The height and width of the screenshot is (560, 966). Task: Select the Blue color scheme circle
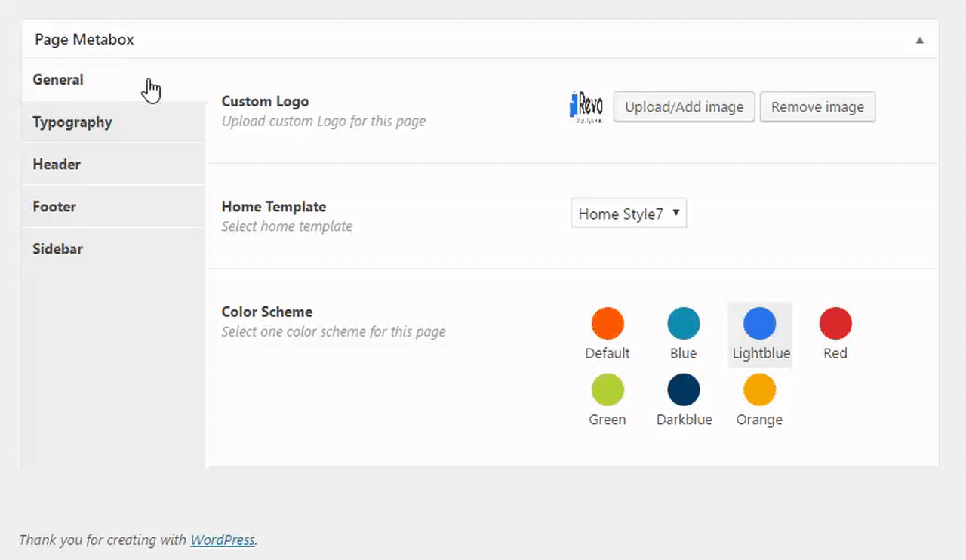tap(684, 324)
